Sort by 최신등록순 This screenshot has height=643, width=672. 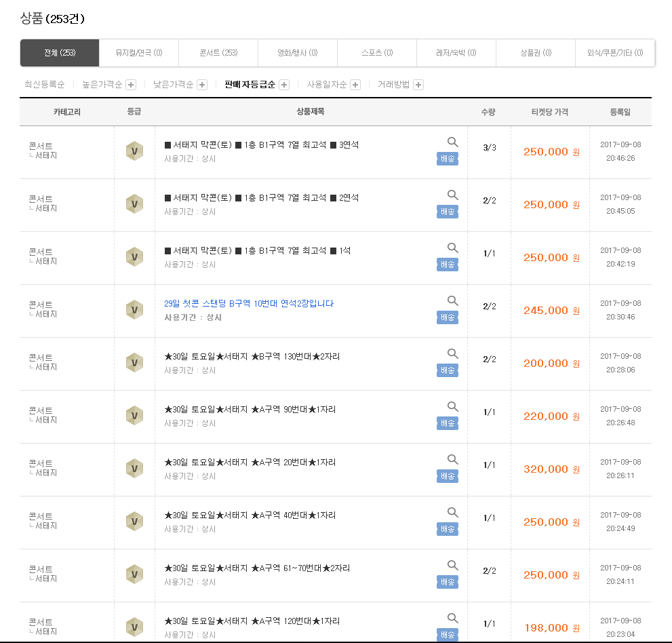click(x=45, y=85)
